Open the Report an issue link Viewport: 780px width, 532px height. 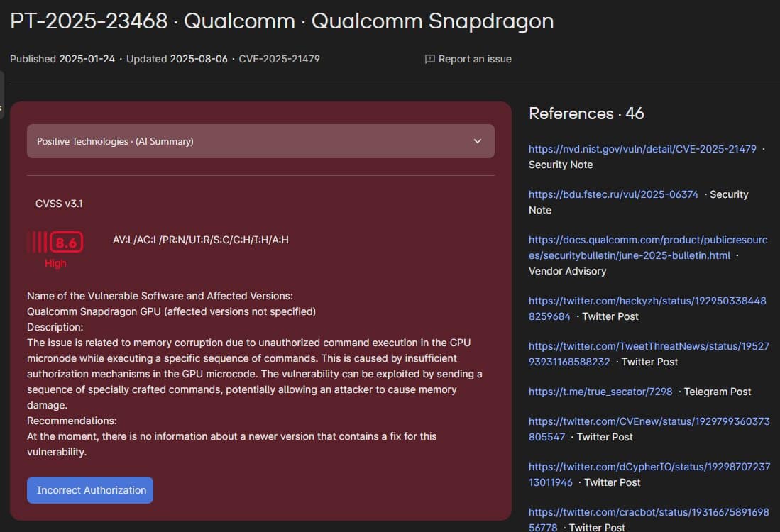click(x=468, y=59)
